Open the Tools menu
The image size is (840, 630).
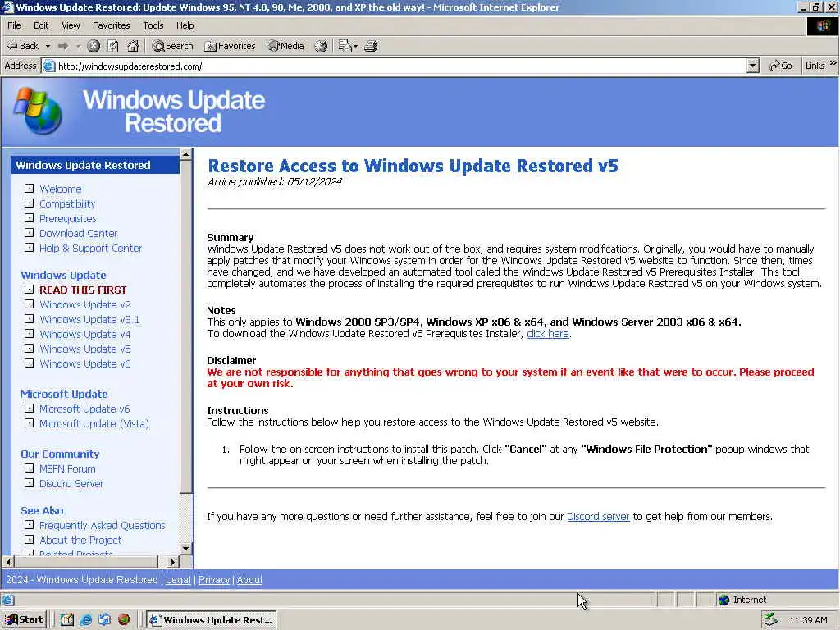tap(153, 25)
